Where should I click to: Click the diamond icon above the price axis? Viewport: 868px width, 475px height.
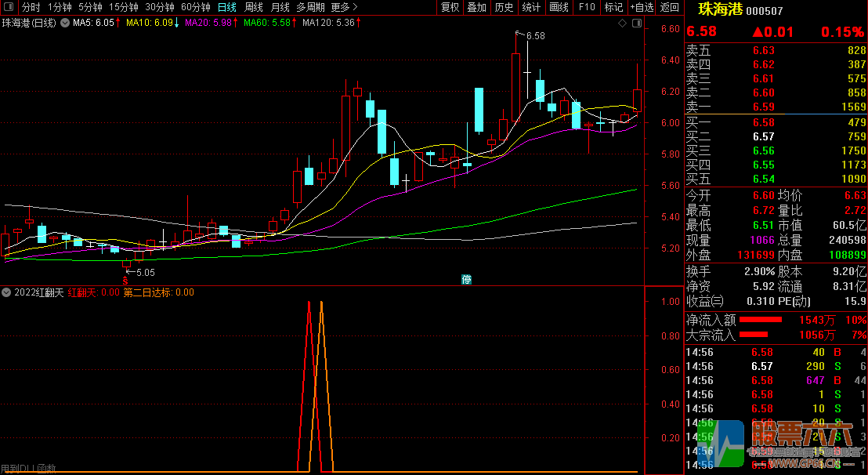pyautogui.click(x=622, y=24)
